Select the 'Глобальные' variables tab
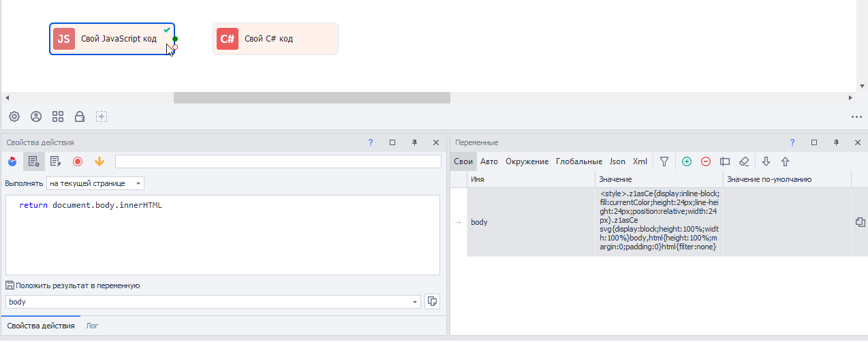 pyautogui.click(x=579, y=161)
